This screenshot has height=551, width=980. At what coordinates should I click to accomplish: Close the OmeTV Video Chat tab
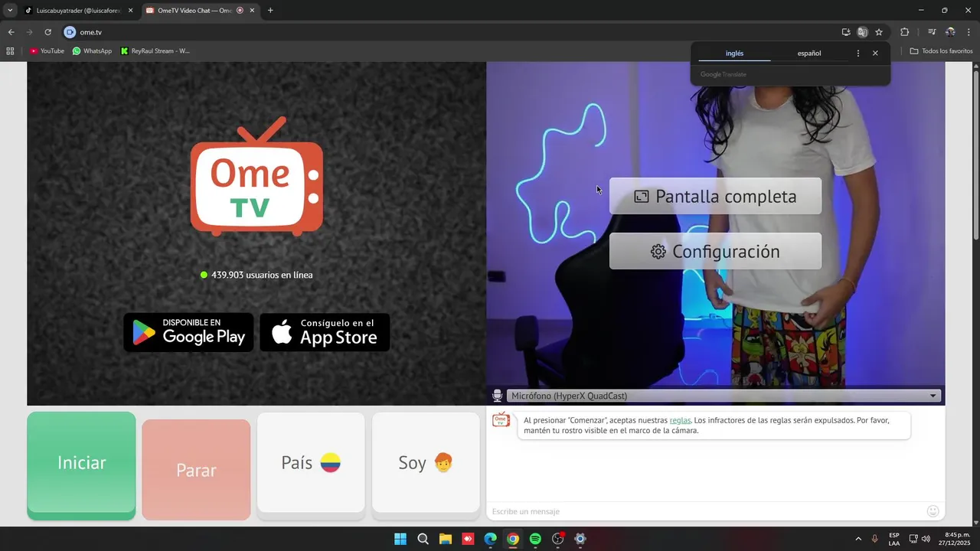[x=253, y=11]
